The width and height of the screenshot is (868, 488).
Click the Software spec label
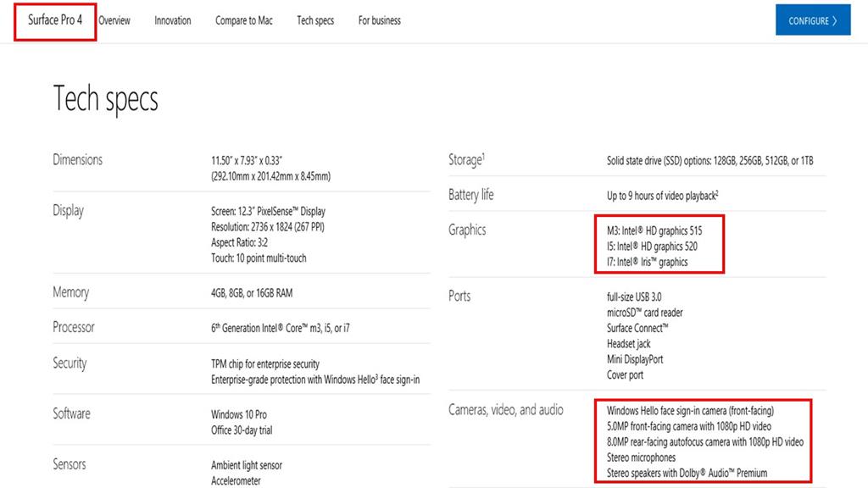click(71, 413)
